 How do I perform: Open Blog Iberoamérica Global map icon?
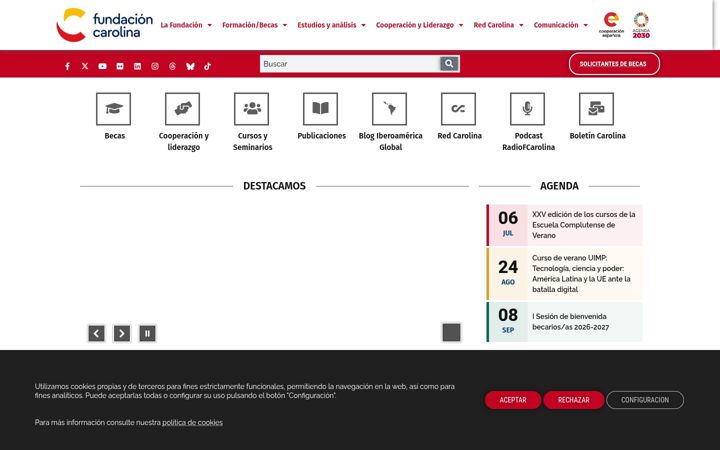pyautogui.click(x=389, y=109)
